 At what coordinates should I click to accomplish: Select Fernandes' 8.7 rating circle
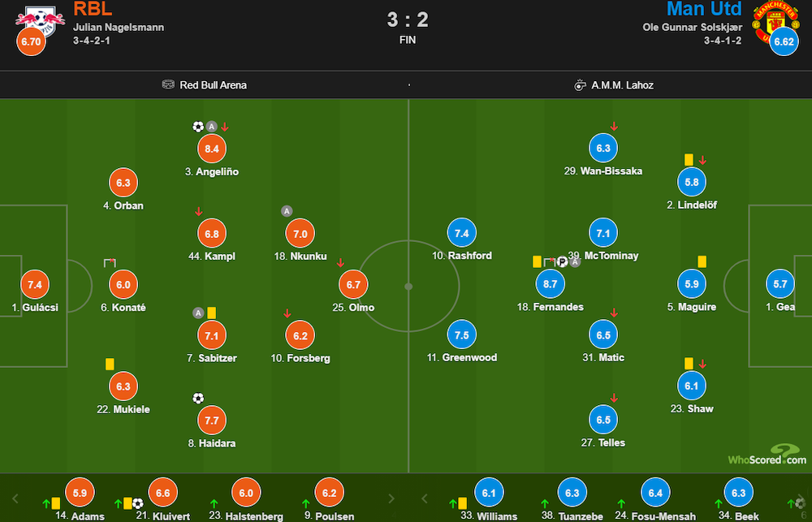(x=551, y=284)
